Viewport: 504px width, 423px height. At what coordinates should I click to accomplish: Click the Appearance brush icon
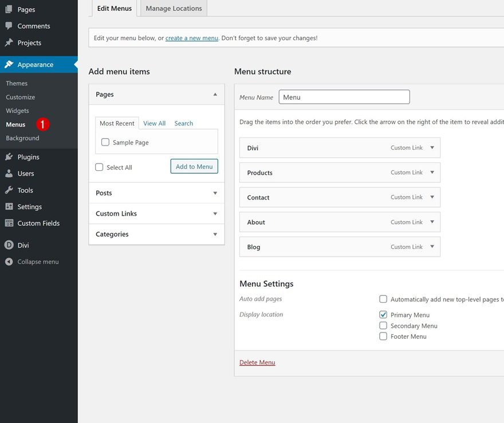click(8, 64)
